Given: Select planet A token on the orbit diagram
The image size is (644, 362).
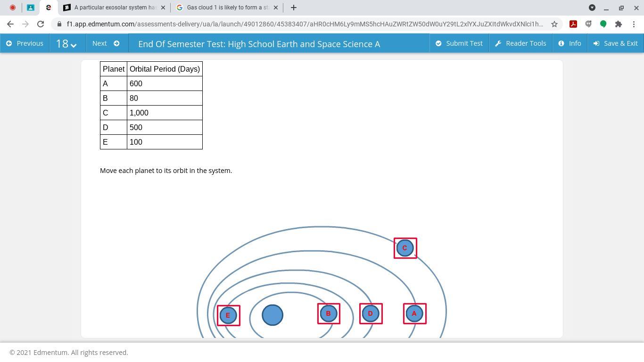Looking at the screenshot, I should (x=414, y=313).
